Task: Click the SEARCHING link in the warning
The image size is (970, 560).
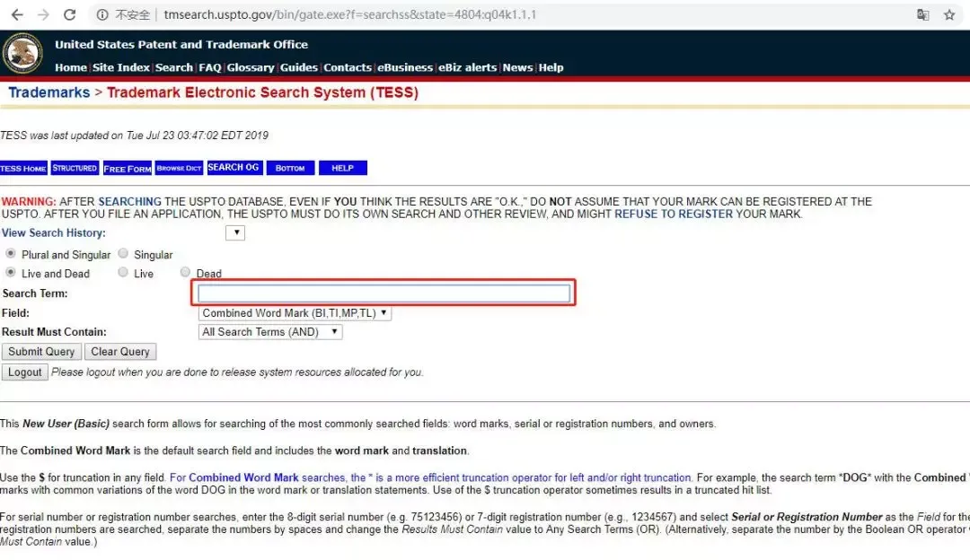Action: (x=130, y=202)
